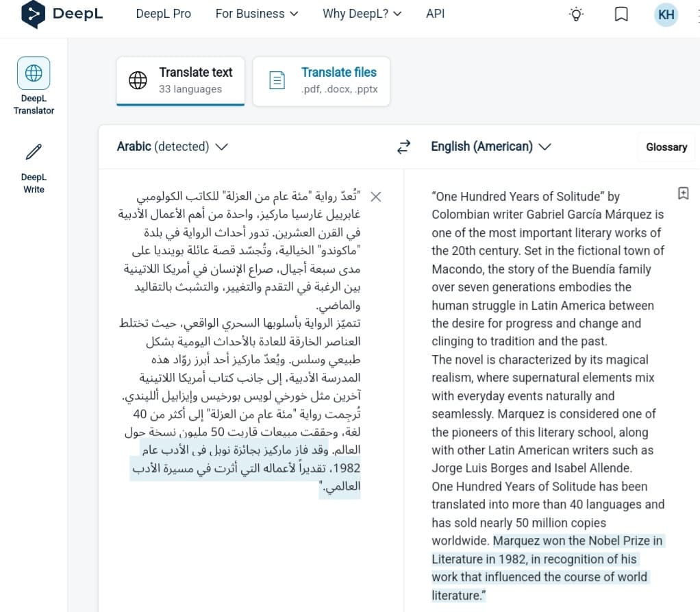Clear the Arabic source text
700x612 pixels.
coord(375,197)
